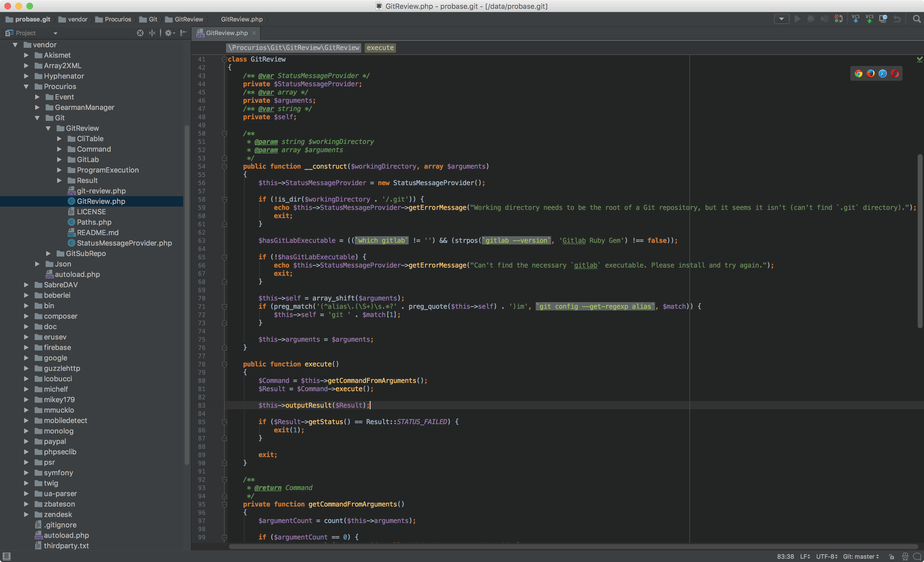The height and width of the screenshot is (562, 924).
Task: Click the execute breadcrumb label
Action: point(380,48)
